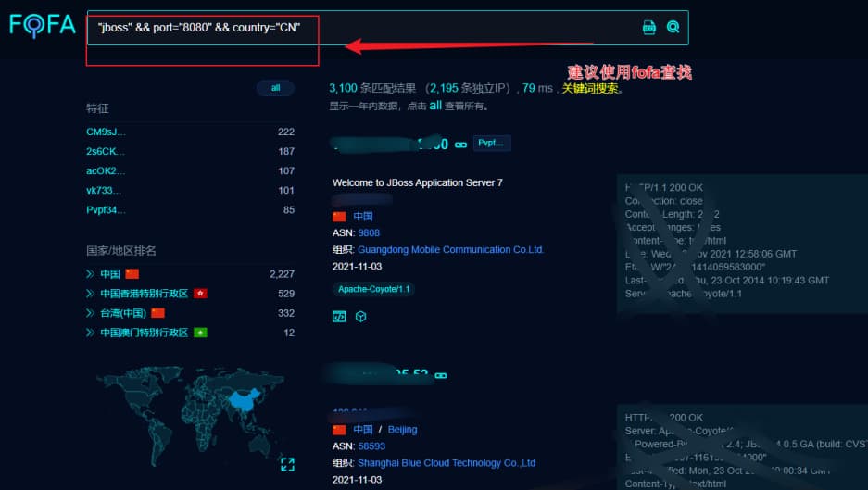Open the query syntax helper icon
Image resolution: width=868 pixels, height=490 pixels.
tap(648, 27)
